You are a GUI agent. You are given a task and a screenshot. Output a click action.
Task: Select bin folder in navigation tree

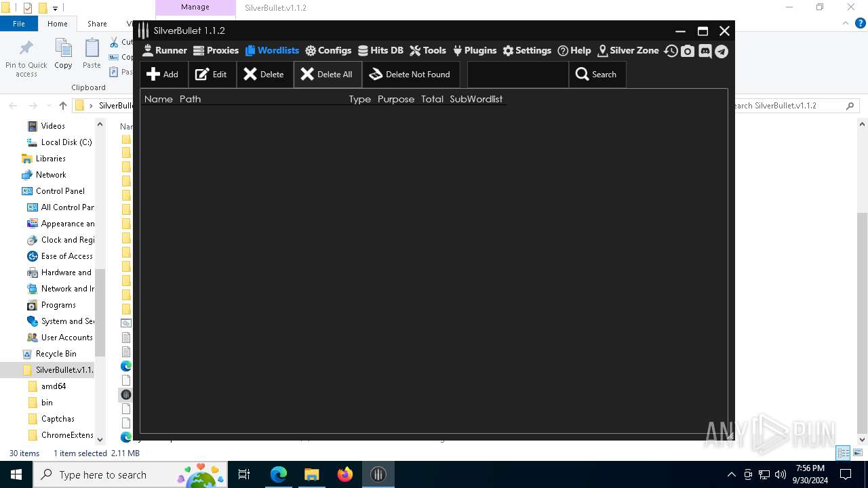point(47,403)
